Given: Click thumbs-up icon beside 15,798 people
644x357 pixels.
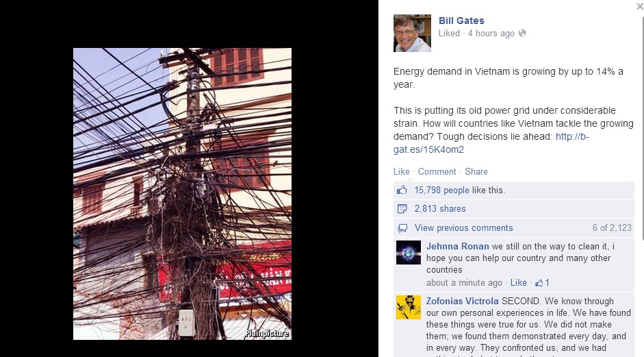Looking at the screenshot, I should (402, 190).
